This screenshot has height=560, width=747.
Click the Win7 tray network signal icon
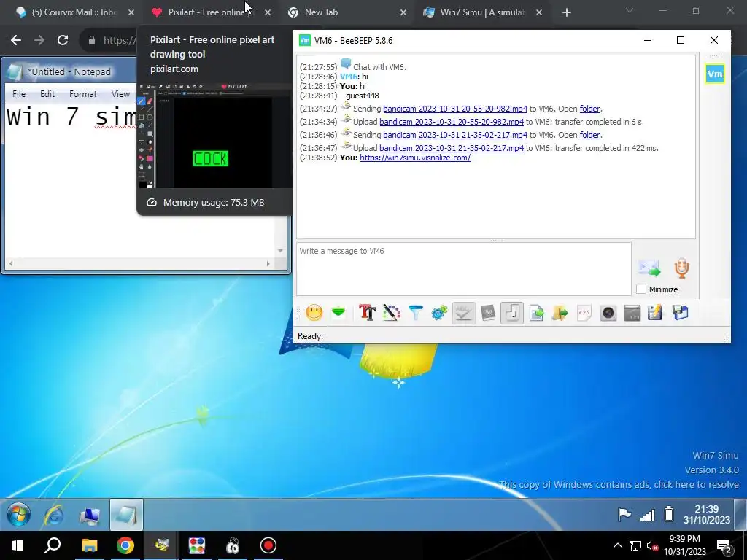click(647, 515)
